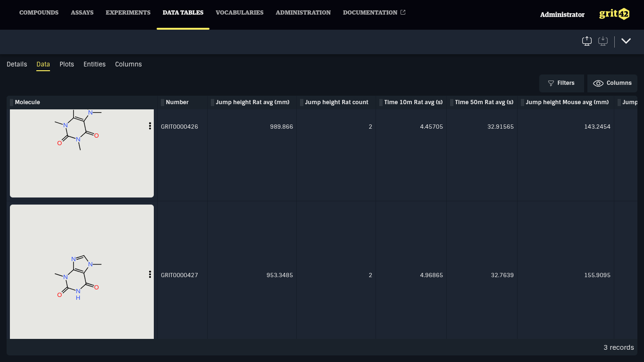Viewport: 644px width, 362px height.
Task: Select the Details tab
Action: (x=17, y=64)
